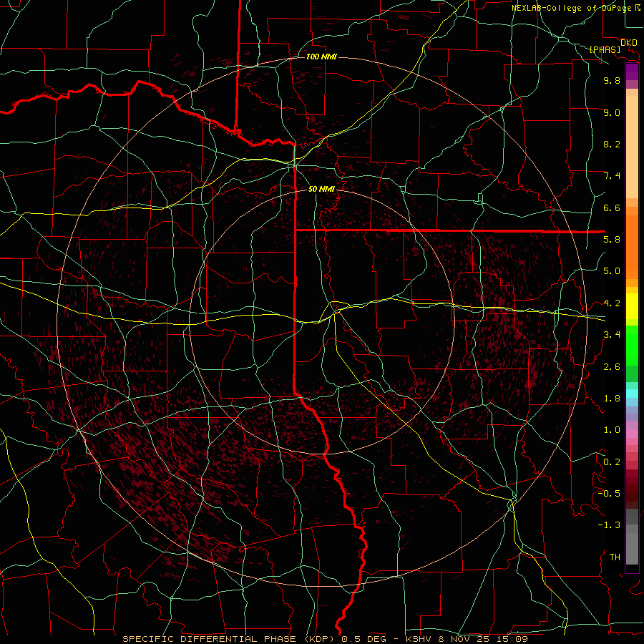
Task: Pick the bright yellow band of the scale
Action: (632, 306)
